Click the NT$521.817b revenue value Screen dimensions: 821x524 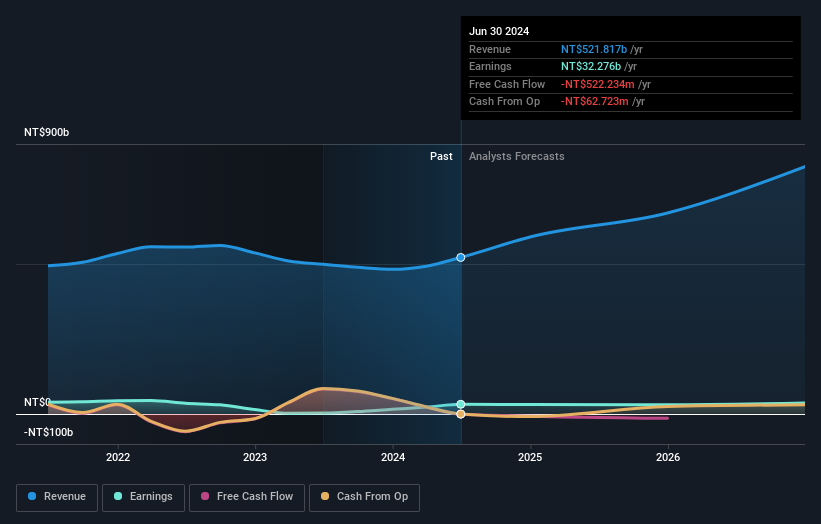594,49
